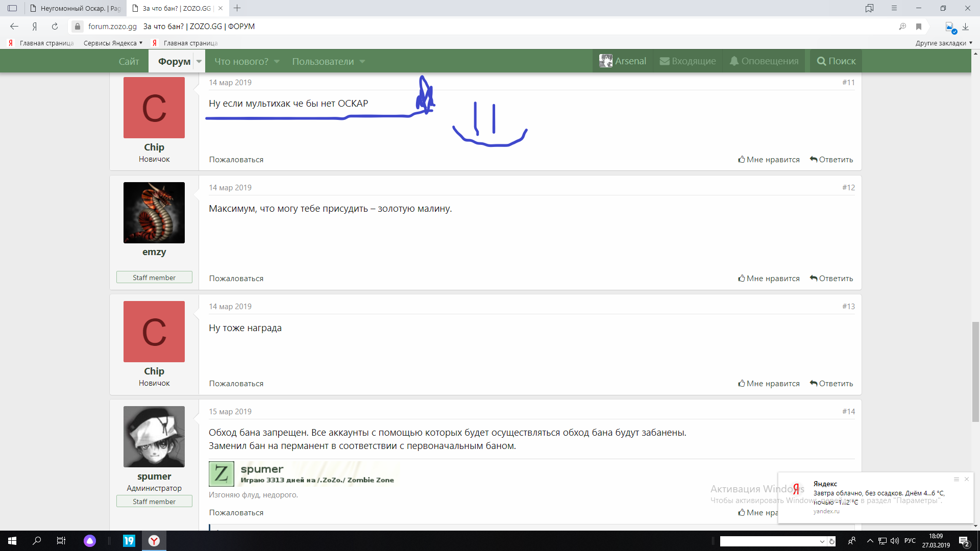Close the Yandex weather notification popup
The width and height of the screenshot is (980, 551).
click(966, 479)
